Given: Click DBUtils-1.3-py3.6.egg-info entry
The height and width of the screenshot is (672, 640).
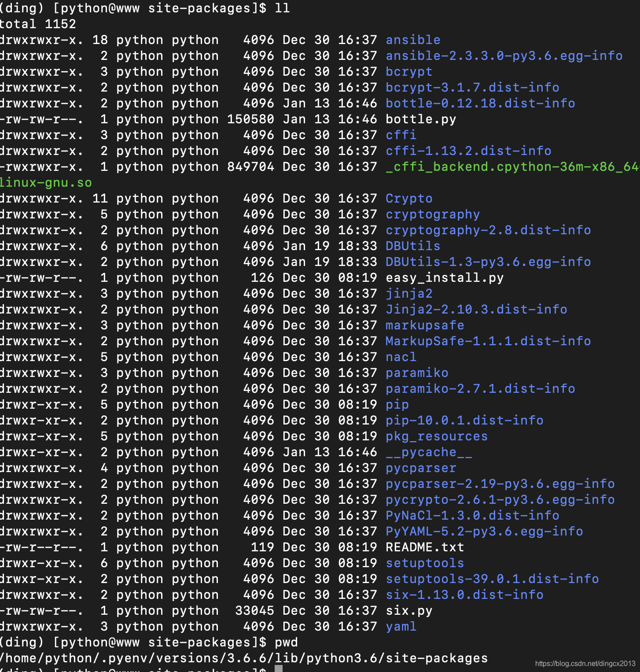Looking at the screenshot, I should click(x=488, y=262).
